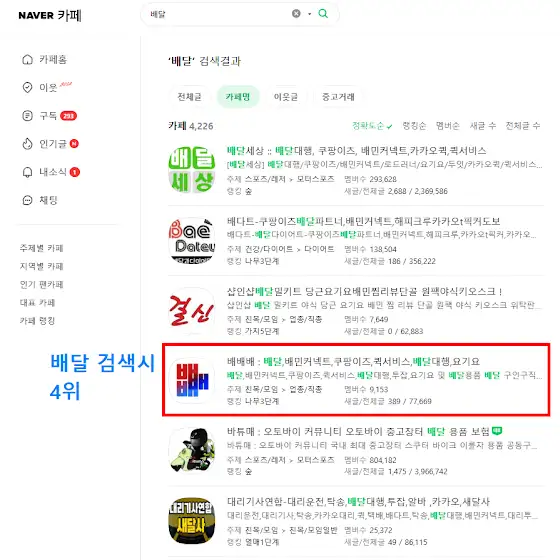Click the green search magnifier icon
Viewport: 560px width, 560px height.
click(323, 14)
